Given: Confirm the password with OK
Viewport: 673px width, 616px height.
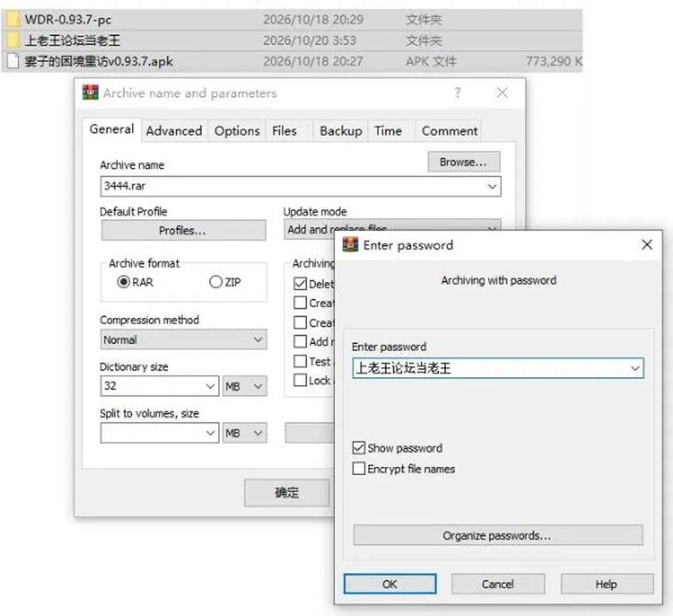Looking at the screenshot, I should (x=390, y=584).
